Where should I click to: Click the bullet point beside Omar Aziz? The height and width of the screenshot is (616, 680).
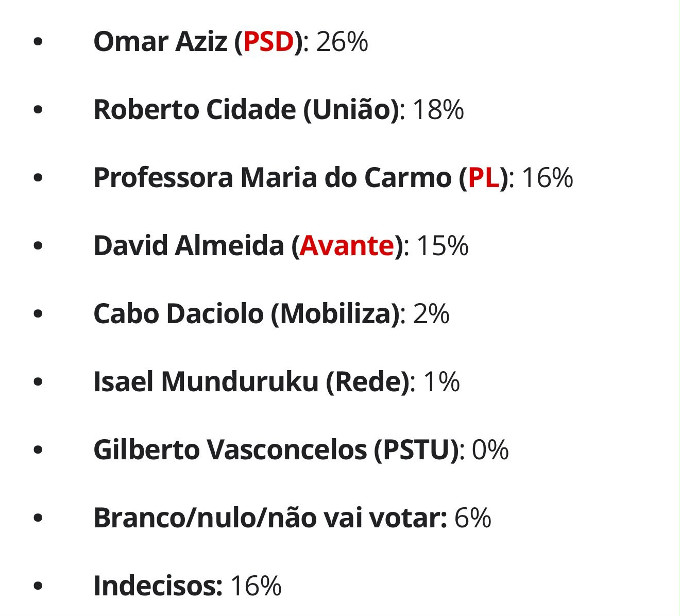click(x=38, y=42)
